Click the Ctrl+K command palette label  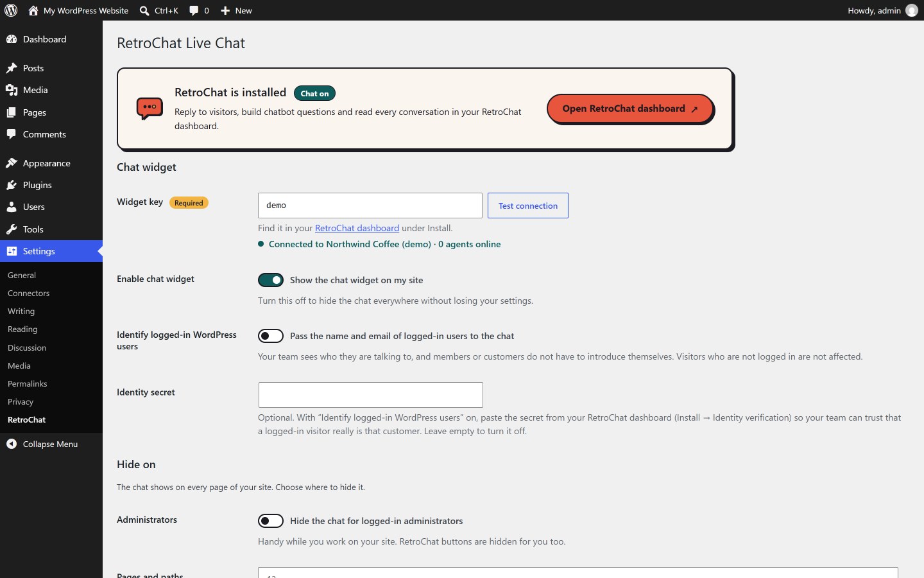(166, 10)
